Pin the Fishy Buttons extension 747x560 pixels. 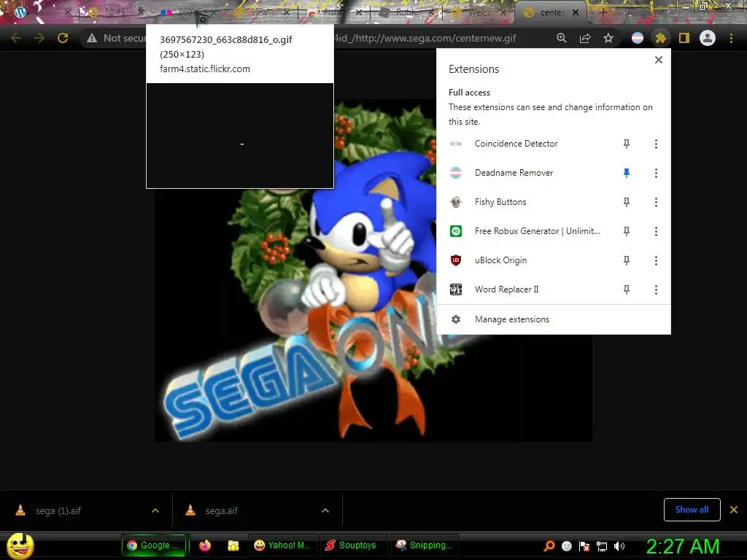[x=627, y=203]
